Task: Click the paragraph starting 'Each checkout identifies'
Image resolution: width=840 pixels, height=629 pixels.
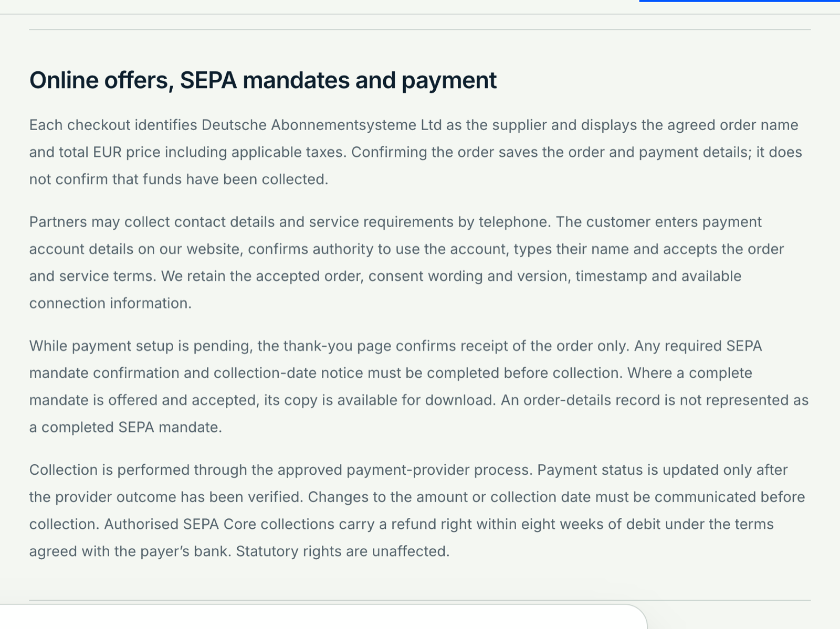Action: tap(416, 152)
